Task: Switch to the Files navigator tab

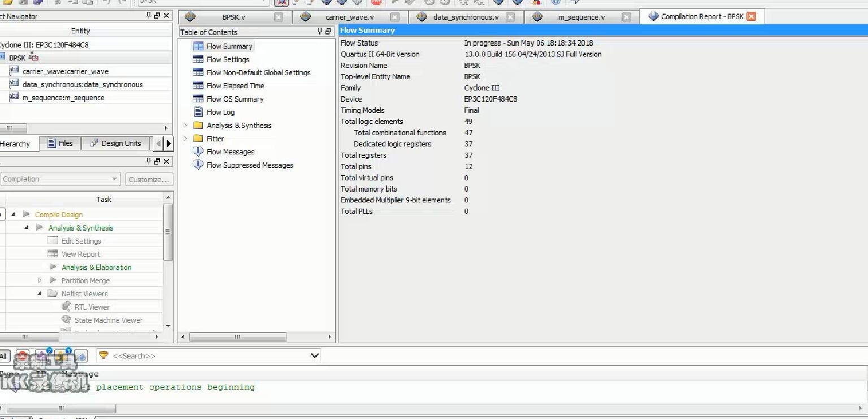Action: (x=60, y=144)
